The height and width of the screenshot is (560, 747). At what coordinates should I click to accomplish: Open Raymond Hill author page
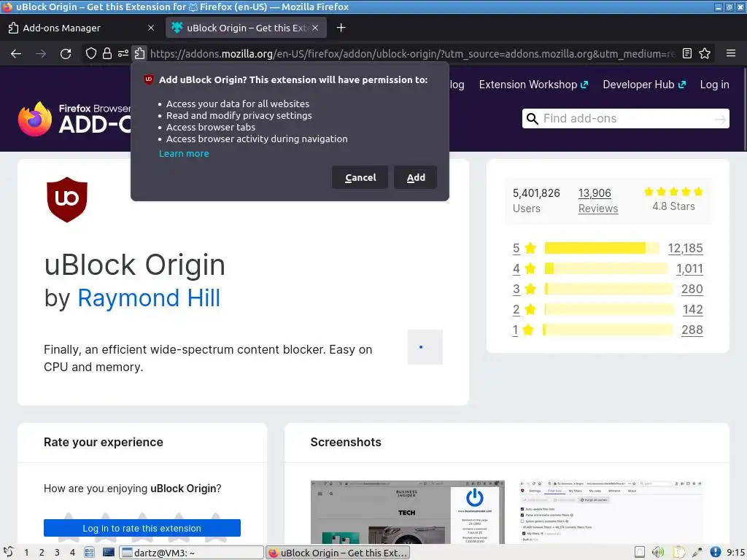pos(149,298)
